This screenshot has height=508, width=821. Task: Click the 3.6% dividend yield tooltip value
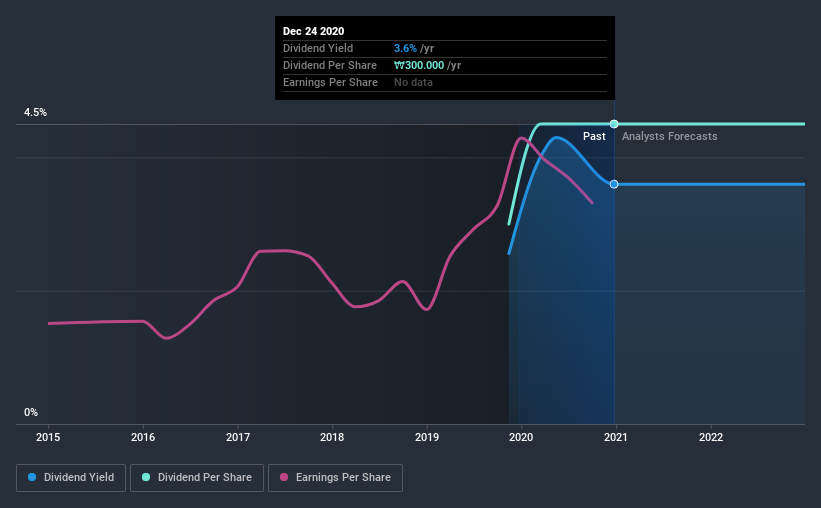coord(405,48)
